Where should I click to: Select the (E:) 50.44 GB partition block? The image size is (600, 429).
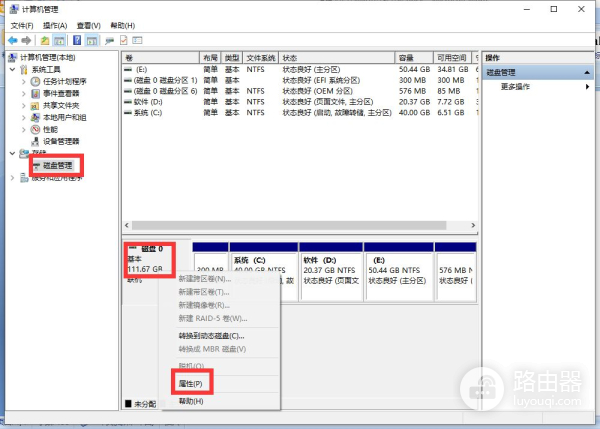[x=398, y=271]
